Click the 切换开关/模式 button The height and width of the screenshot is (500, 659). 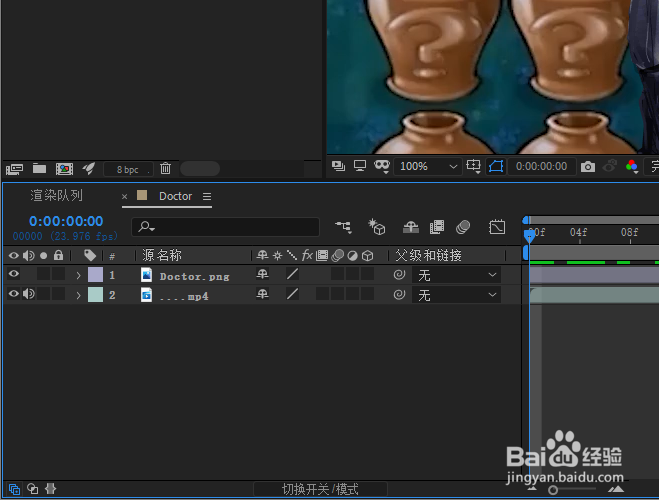(x=320, y=489)
